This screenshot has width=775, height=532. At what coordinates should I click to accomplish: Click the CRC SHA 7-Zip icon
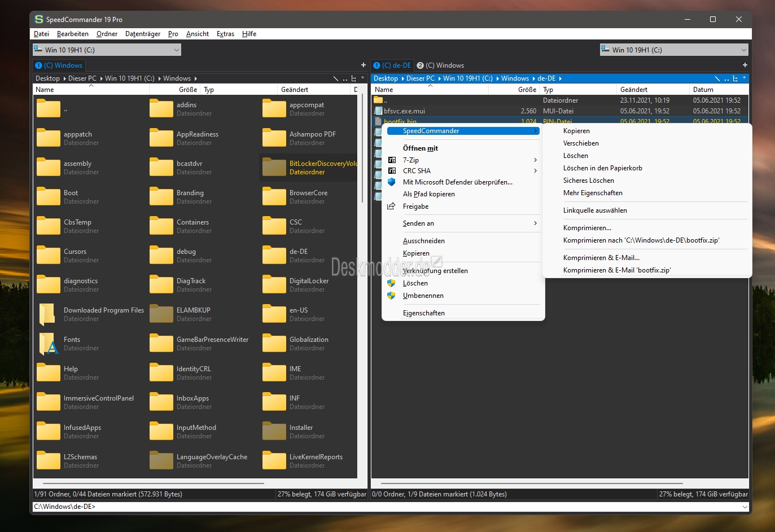point(392,170)
